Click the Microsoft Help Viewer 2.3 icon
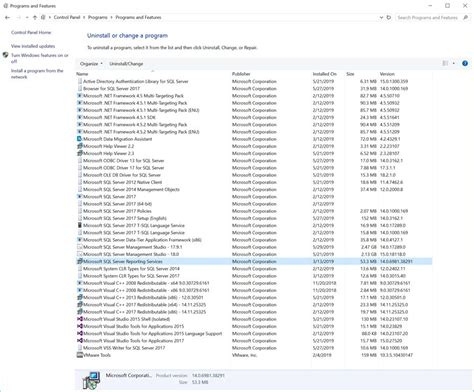The image size is (474, 392). click(79, 153)
